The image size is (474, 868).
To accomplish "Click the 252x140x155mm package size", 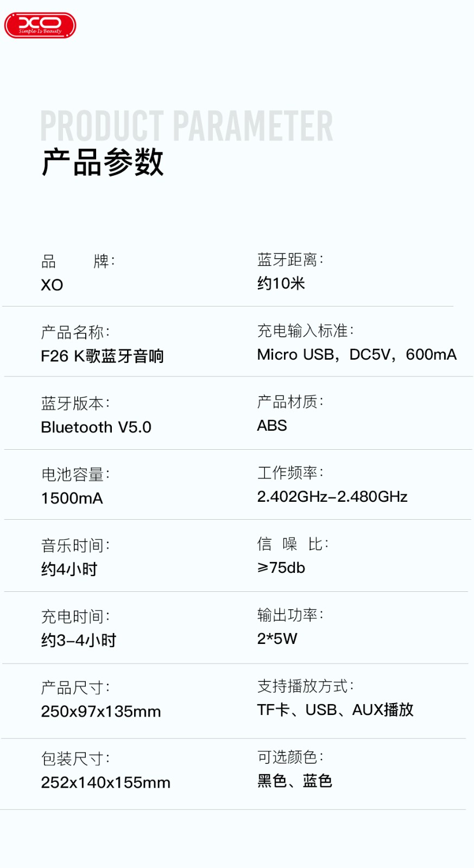I will pos(106,782).
